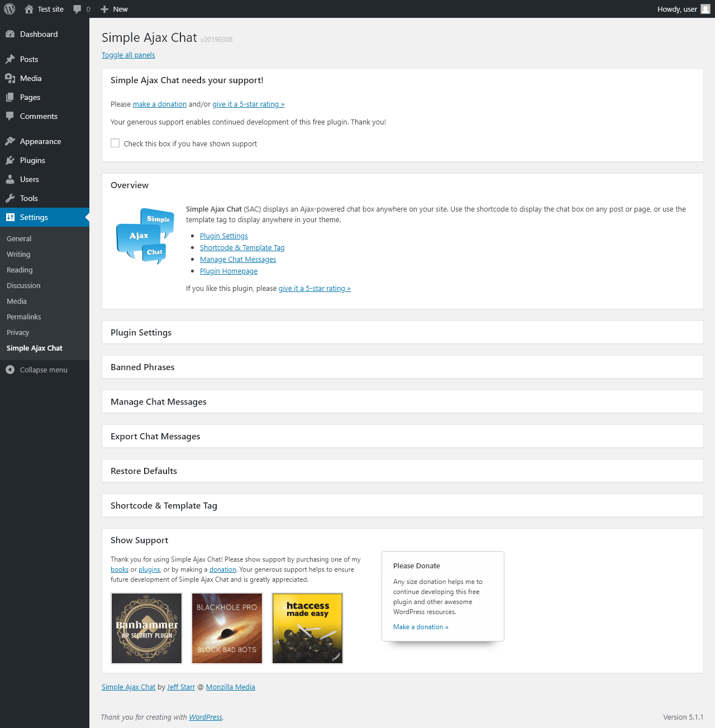
Task: Open the htaccess made easy thumbnail
Action: coord(307,628)
